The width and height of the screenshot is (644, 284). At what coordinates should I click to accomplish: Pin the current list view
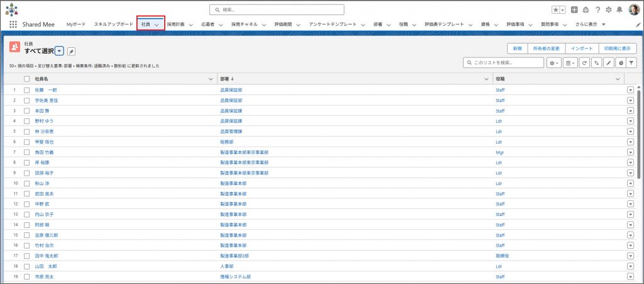click(x=71, y=51)
